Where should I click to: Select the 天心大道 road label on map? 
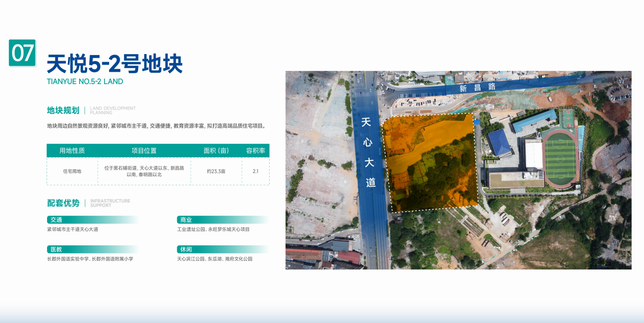click(368, 153)
